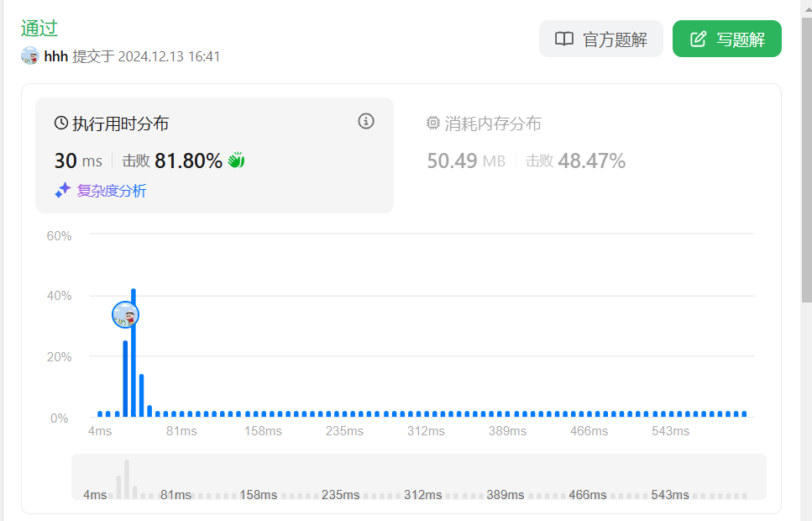Select the 执行用时分布 tab title

coord(120,124)
